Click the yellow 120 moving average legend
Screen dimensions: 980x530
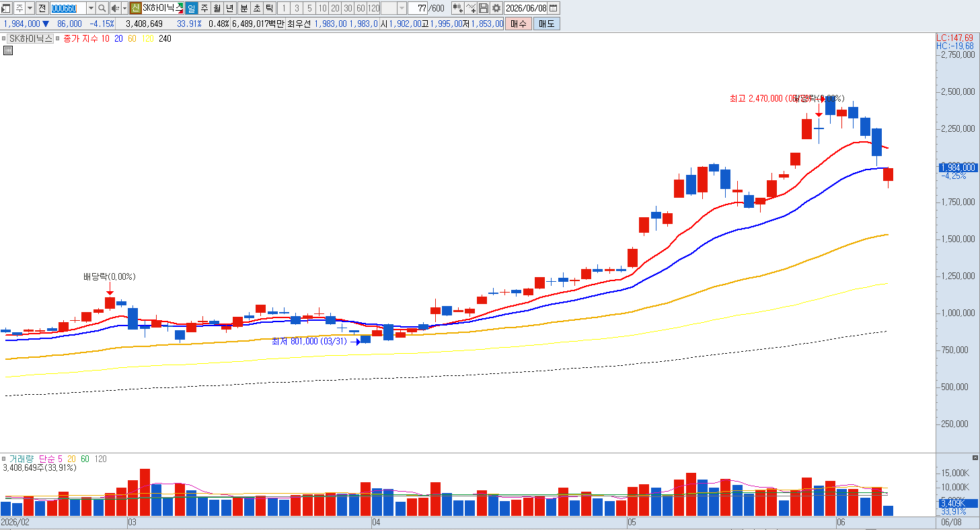click(147, 38)
